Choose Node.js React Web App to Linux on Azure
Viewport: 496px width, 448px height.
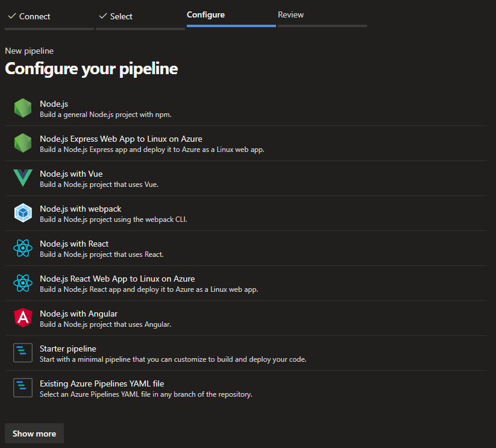[x=118, y=279]
